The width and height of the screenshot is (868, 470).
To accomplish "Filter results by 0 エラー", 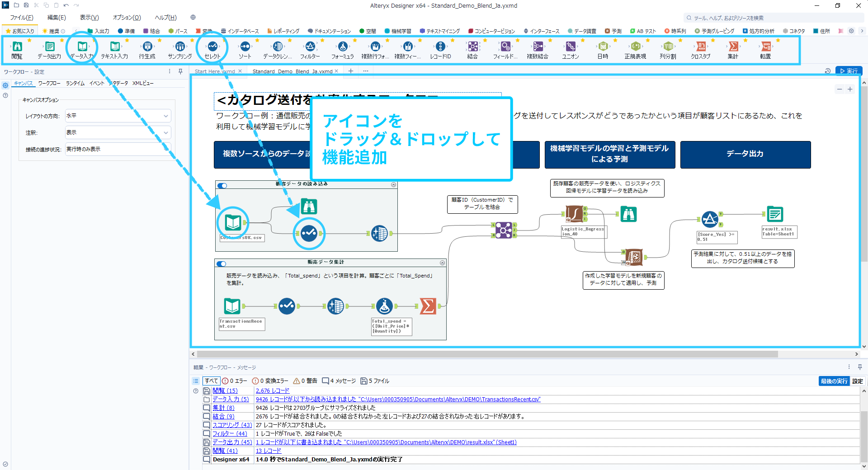I will [235, 381].
